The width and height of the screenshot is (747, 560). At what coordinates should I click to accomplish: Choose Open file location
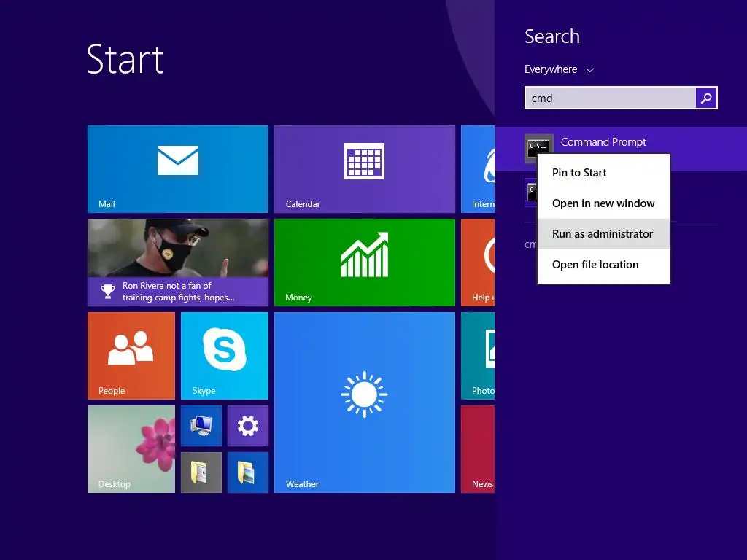tap(603, 265)
